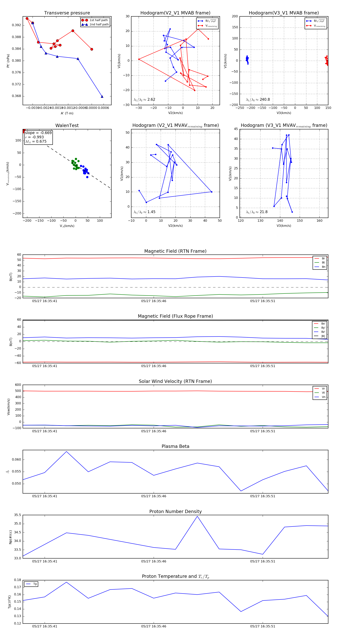Click 'Magnetic Field (Flux Rope Frame)' title
This screenshot has width=351, height=644.
[x=175, y=316]
